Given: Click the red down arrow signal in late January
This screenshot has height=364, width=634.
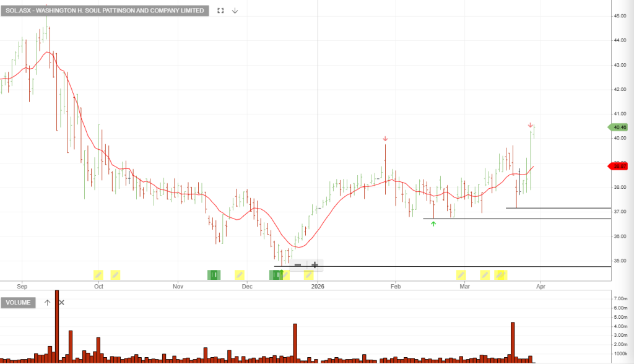Looking at the screenshot, I should click(x=385, y=139).
